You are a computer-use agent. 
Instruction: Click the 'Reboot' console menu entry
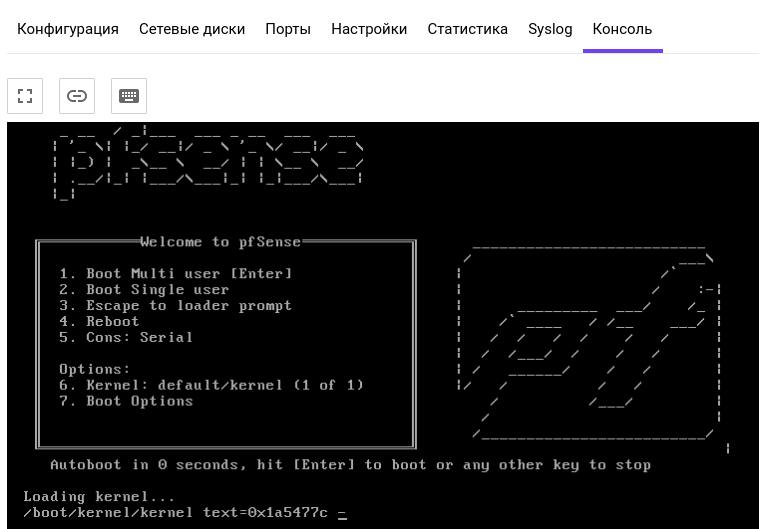[100, 321]
